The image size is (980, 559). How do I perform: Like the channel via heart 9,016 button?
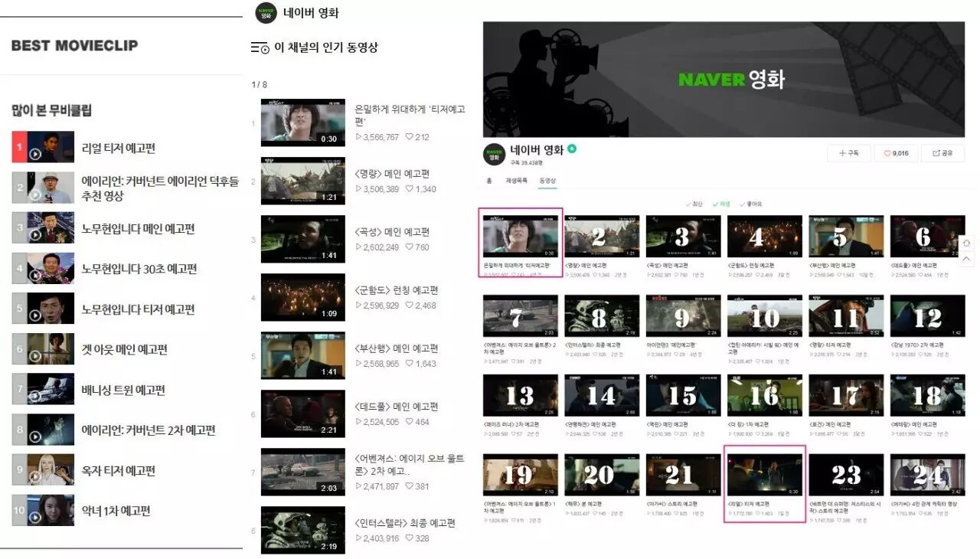pyautogui.click(x=896, y=153)
